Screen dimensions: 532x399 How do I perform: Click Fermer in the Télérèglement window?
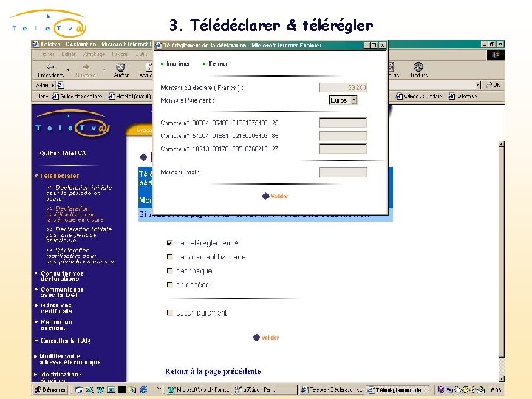(215, 64)
